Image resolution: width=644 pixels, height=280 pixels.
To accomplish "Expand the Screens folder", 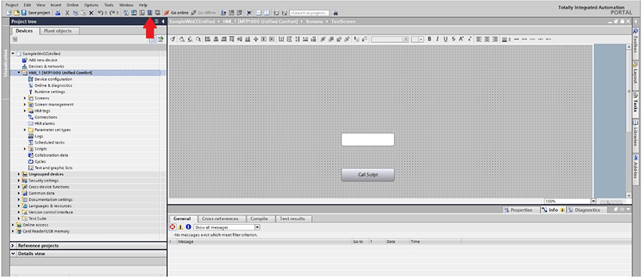I will click(x=25, y=98).
